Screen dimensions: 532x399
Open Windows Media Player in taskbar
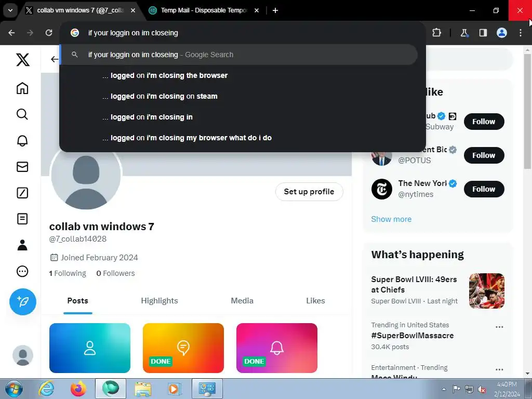(175, 389)
